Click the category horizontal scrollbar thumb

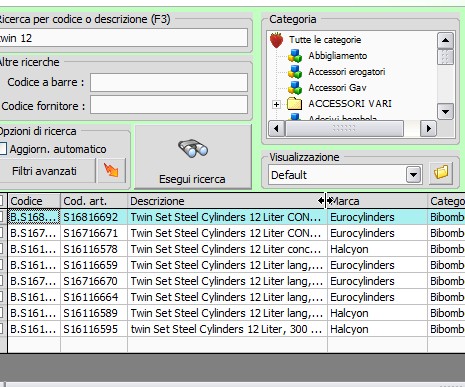coord(344,128)
